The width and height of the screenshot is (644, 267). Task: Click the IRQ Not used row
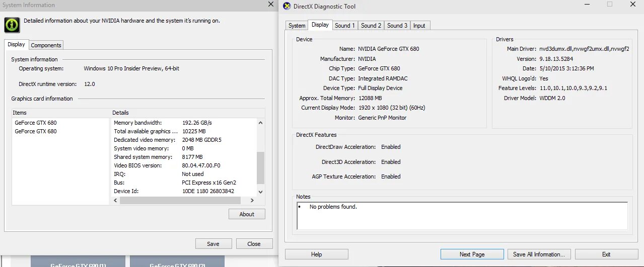coord(184,174)
